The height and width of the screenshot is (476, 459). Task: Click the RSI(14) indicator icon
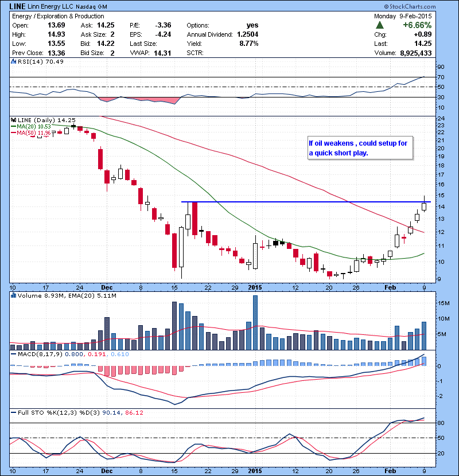coord(13,61)
